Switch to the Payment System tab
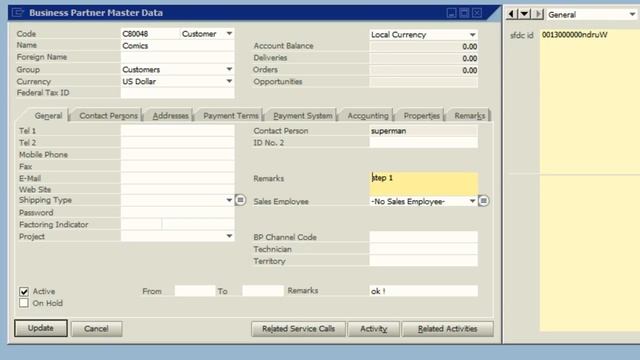The height and width of the screenshot is (360, 640). click(x=302, y=116)
